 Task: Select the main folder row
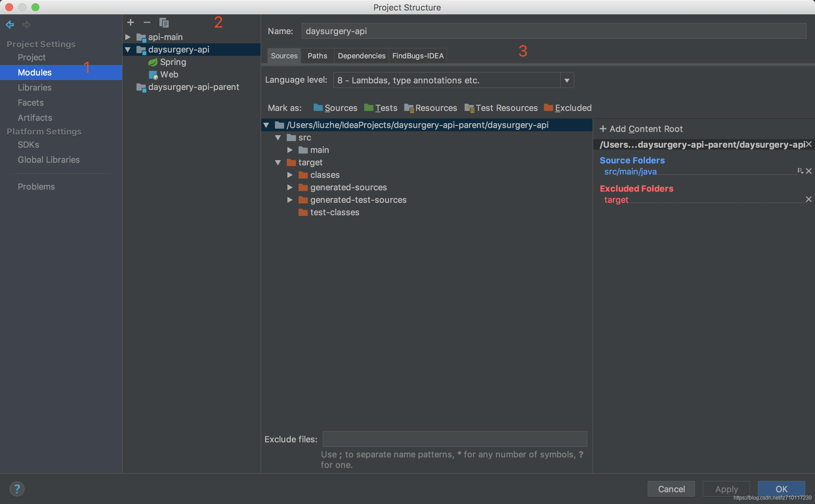click(427, 150)
